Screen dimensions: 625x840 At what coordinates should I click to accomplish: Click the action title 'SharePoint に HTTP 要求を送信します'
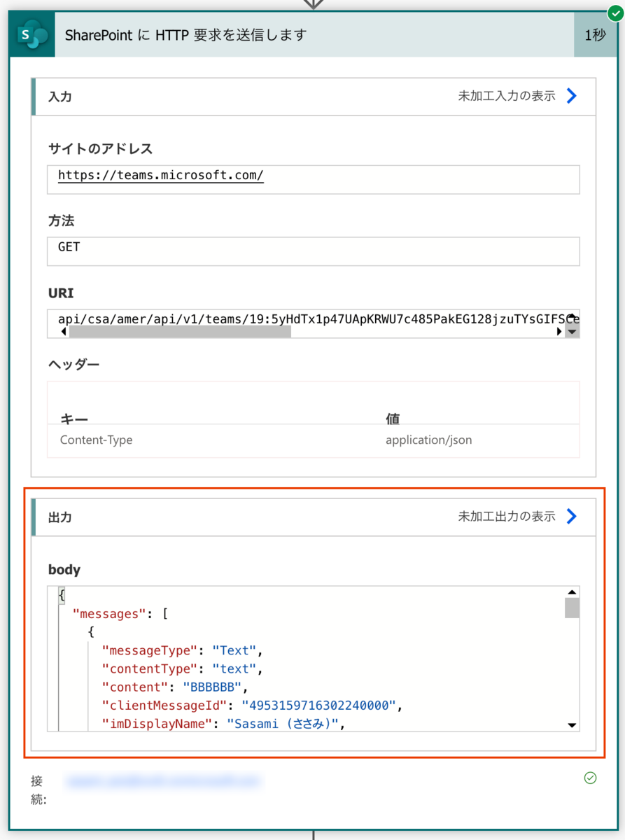click(x=186, y=35)
